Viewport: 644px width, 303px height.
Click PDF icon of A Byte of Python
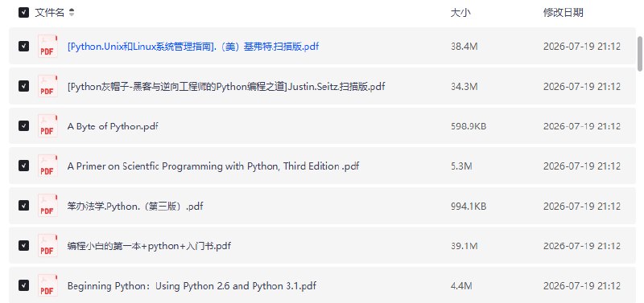[x=47, y=125]
